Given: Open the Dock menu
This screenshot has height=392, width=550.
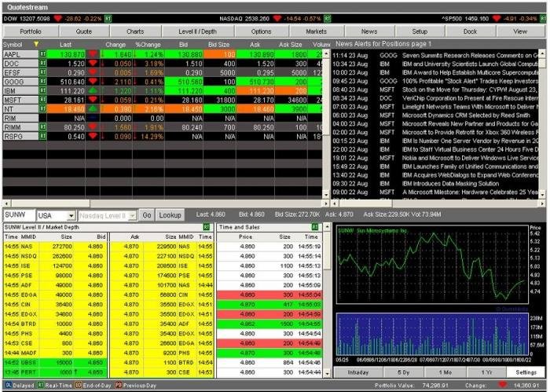Looking at the screenshot, I should 471,31.
